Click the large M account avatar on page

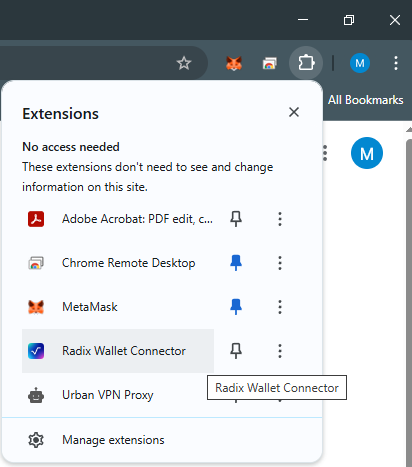[367, 153]
